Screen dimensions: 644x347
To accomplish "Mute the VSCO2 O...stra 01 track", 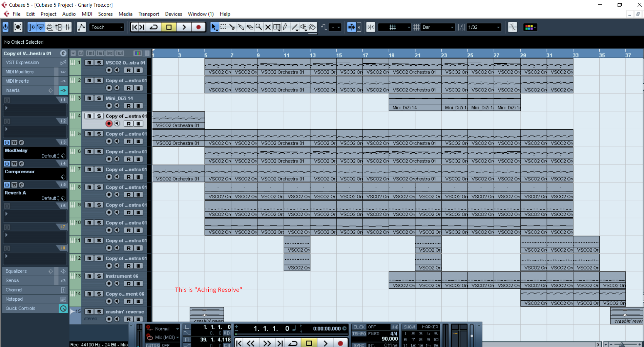I will 89,63.
